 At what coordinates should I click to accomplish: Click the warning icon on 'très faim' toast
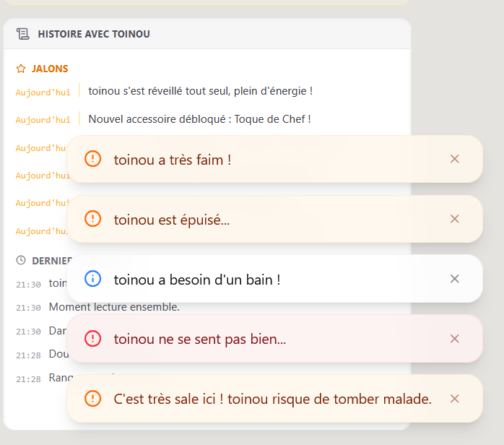point(93,159)
